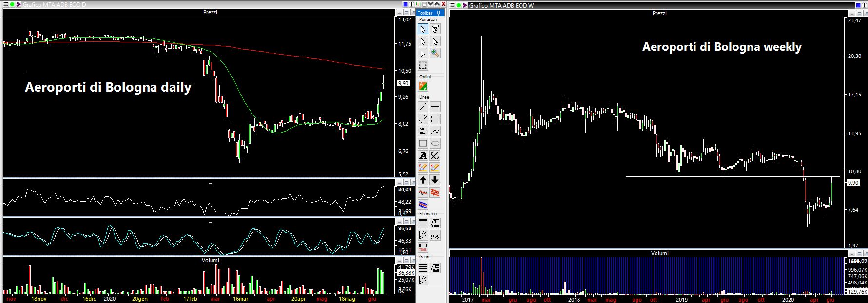Viewport: 868px width, 303px height.
Task: Click the Prezzi header in weekly chart
Action: tap(659, 14)
